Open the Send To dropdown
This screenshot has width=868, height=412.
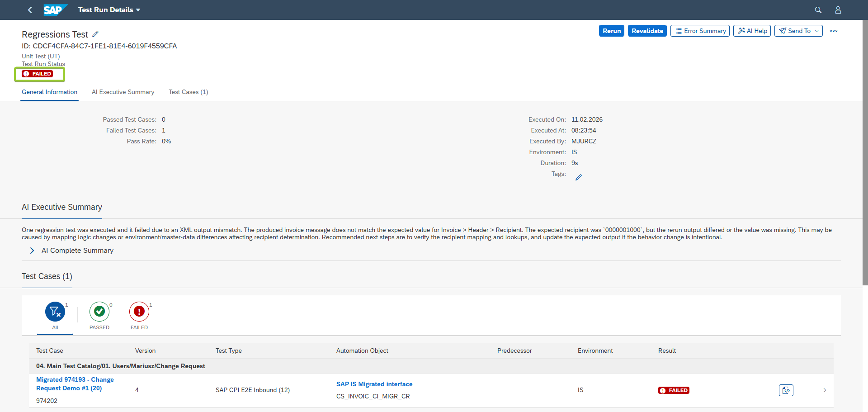point(798,31)
